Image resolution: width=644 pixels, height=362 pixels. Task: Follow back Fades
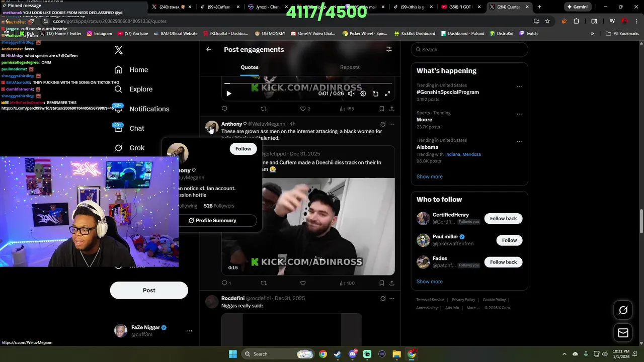[503, 262]
